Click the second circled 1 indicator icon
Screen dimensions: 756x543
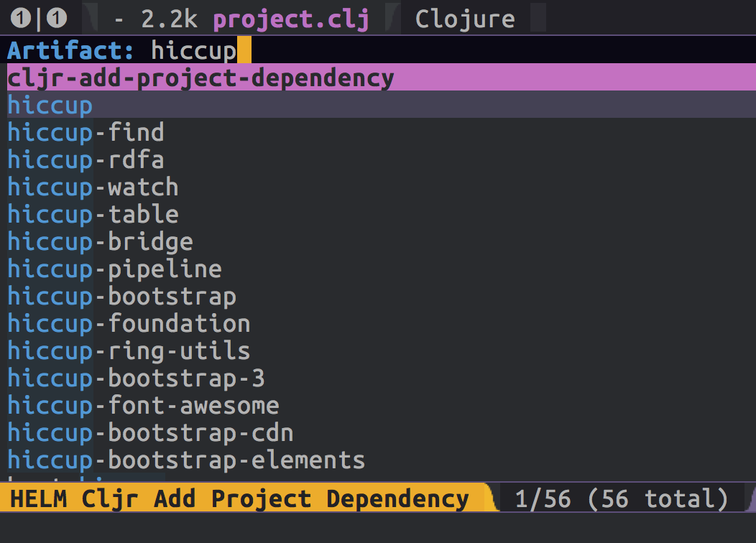click(x=56, y=18)
